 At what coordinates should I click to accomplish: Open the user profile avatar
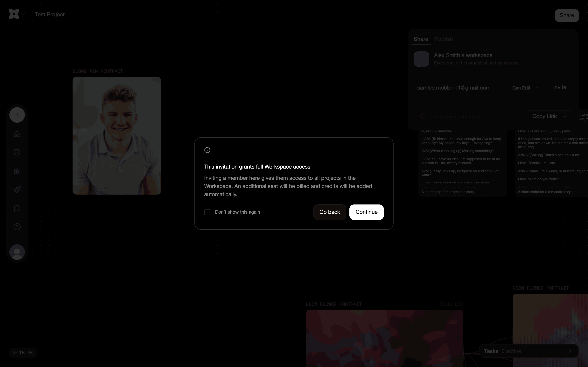(x=17, y=252)
